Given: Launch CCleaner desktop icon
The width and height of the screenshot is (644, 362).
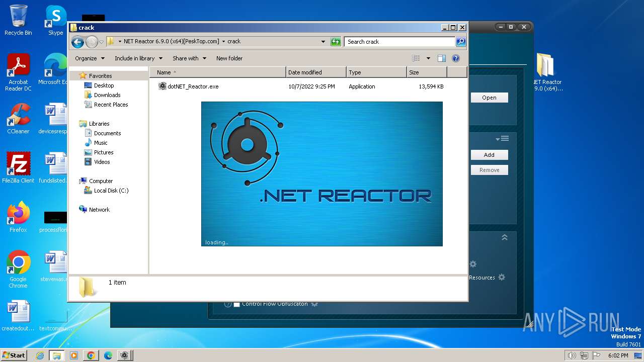Looking at the screenshot, I should point(18,119).
